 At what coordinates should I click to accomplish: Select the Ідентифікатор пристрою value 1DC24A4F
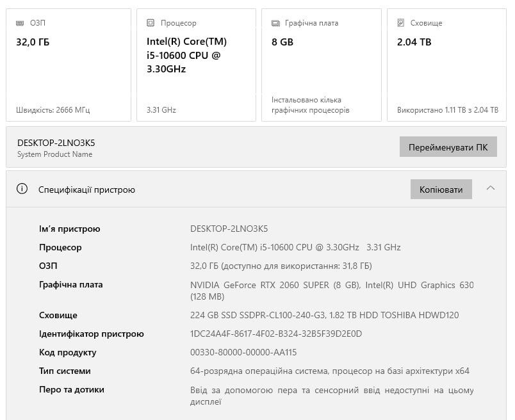point(276,334)
